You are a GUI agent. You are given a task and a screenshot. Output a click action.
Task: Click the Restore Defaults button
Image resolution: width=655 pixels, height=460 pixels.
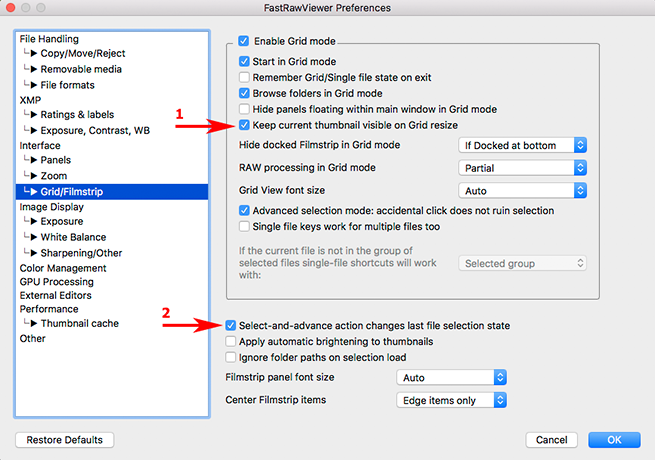click(65, 440)
